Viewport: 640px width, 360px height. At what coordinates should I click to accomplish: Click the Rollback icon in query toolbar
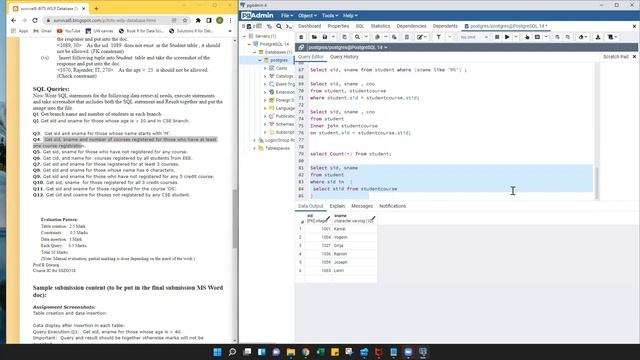click(568, 37)
